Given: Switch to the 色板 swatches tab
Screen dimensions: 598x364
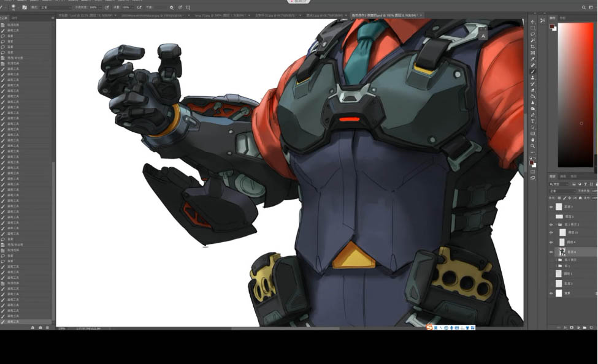Looking at the screenshot, I should (562, 18).
